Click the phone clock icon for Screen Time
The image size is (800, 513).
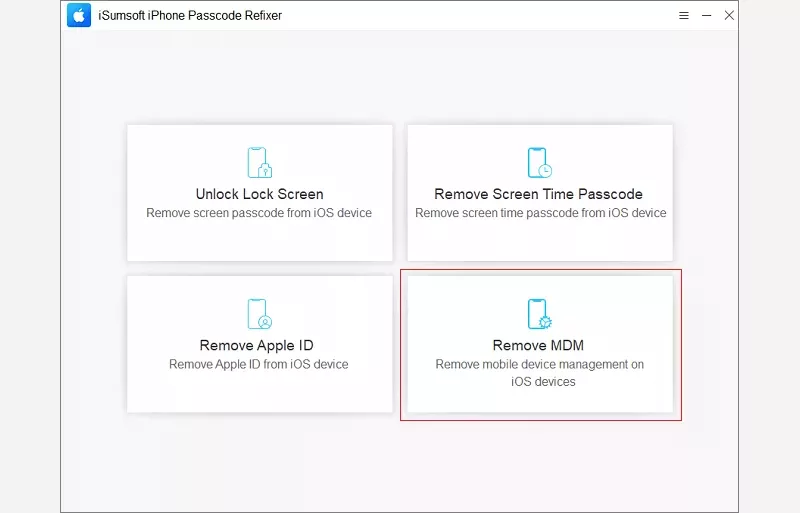pos(540,162)
